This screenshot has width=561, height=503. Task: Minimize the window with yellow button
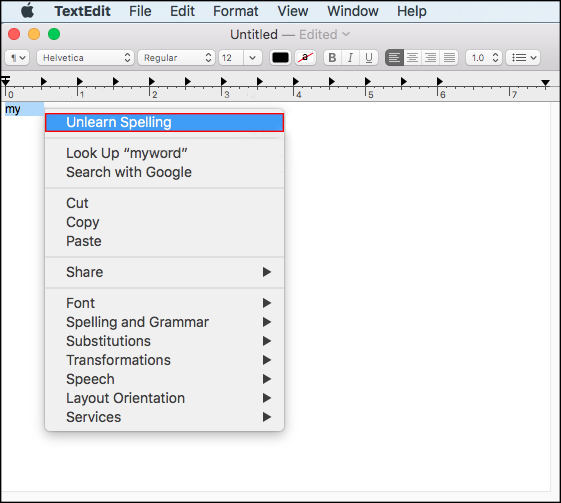pos(34,34)
